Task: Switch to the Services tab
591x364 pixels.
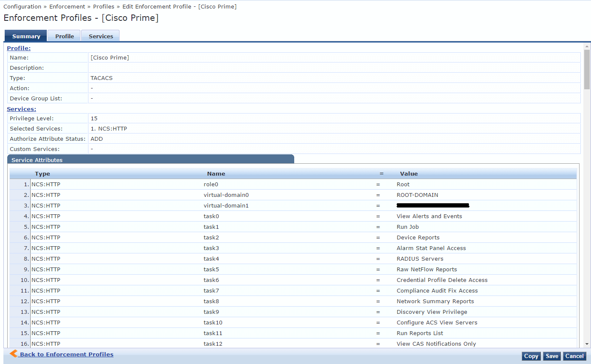Action: (x=100, y=36)
